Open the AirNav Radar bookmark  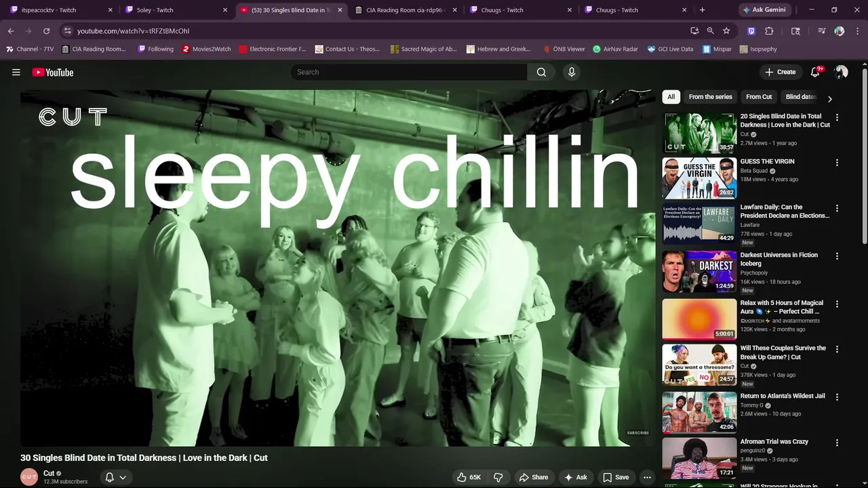pyautogui.click(x=615, y=49)
